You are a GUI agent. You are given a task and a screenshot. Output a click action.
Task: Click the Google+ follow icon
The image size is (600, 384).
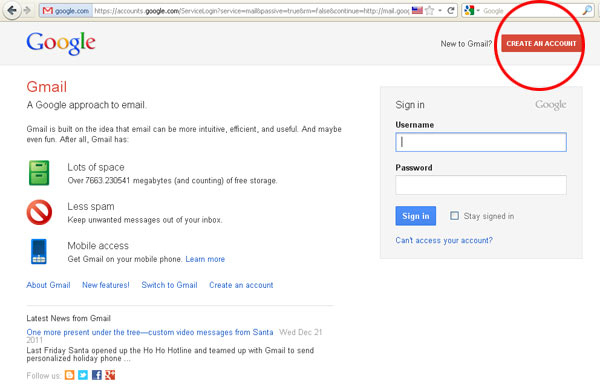[110, 375]
